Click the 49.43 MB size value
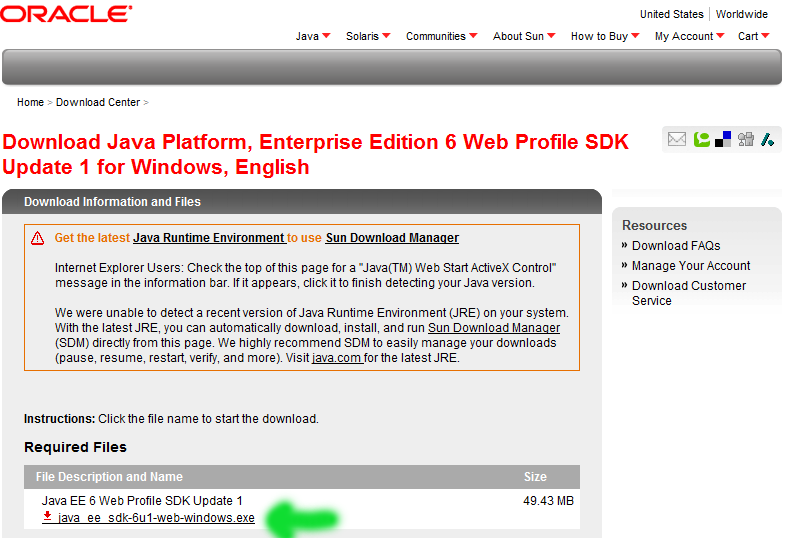The image size is (785, 538). point(548,500)
